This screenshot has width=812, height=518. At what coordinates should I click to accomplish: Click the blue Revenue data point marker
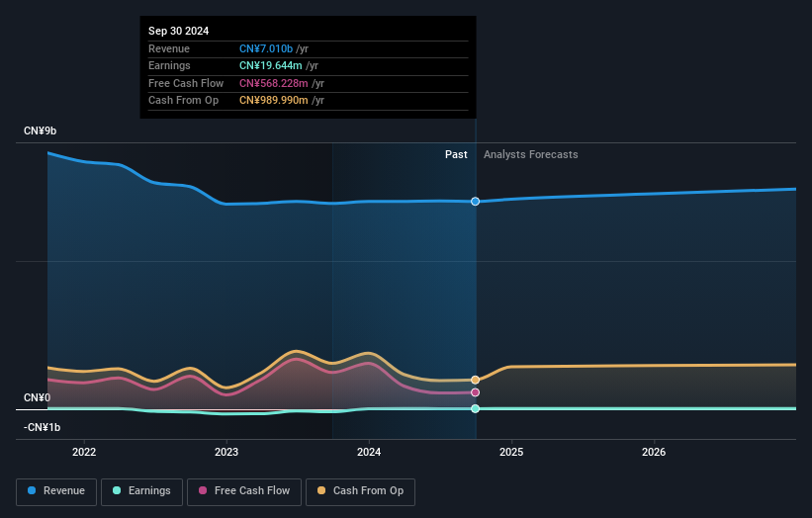click(475, 202)
